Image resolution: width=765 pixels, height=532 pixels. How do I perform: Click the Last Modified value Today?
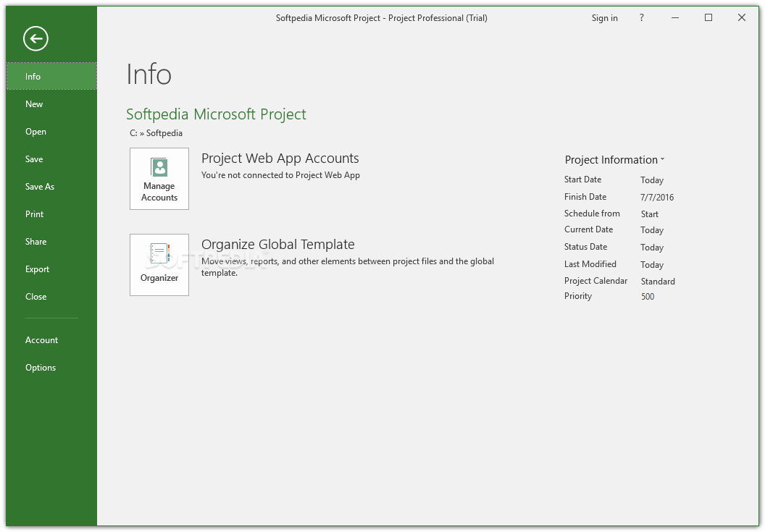tap(652, 264)
